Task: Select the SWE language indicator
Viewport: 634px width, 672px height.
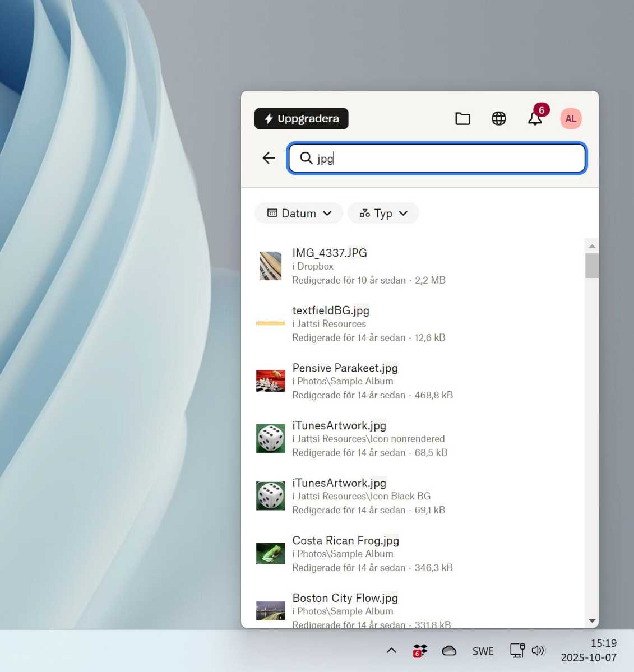Action: click(483, 650)
